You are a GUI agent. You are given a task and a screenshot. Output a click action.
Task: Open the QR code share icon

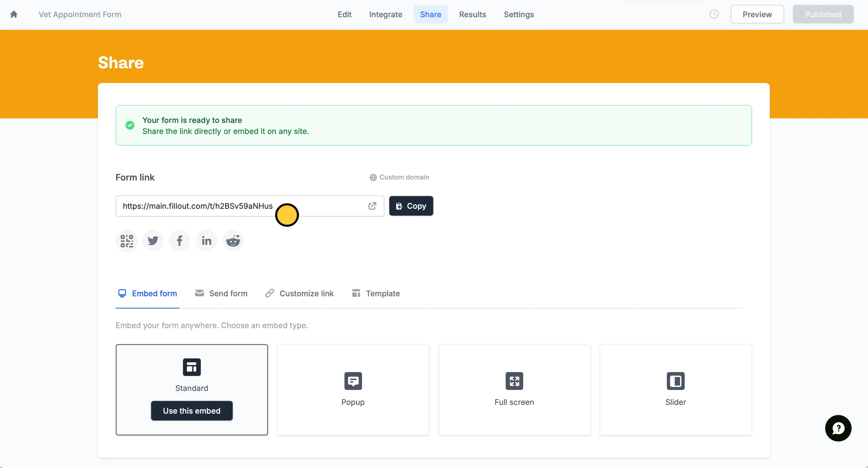coord(127,241)
